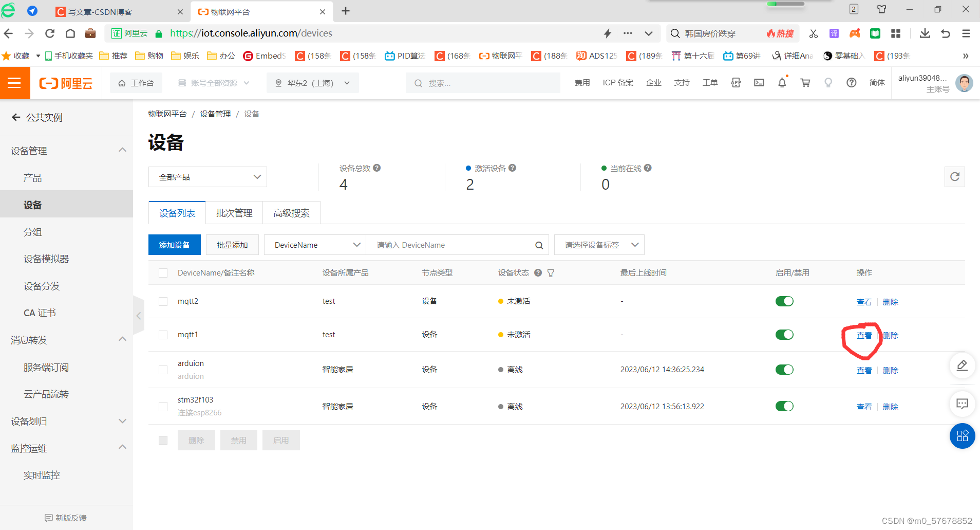
Task: Open a new browser tab
Action: click(346, 11)
